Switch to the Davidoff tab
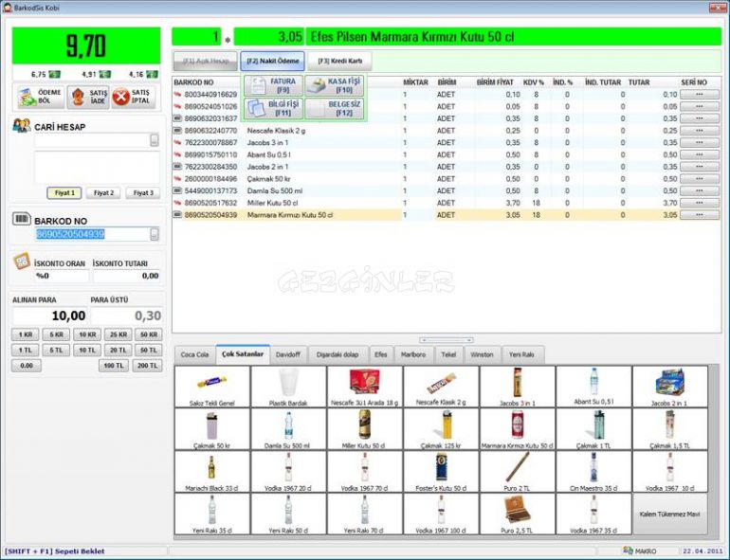This screenshot has width=730, height=560. (x=287, y=354)
